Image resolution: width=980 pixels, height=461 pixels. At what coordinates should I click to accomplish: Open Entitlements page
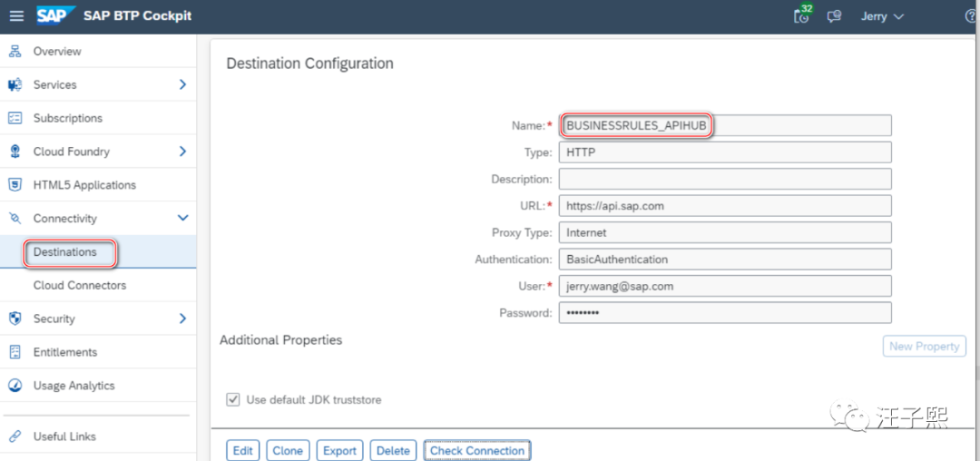click(x=65, y=352)
